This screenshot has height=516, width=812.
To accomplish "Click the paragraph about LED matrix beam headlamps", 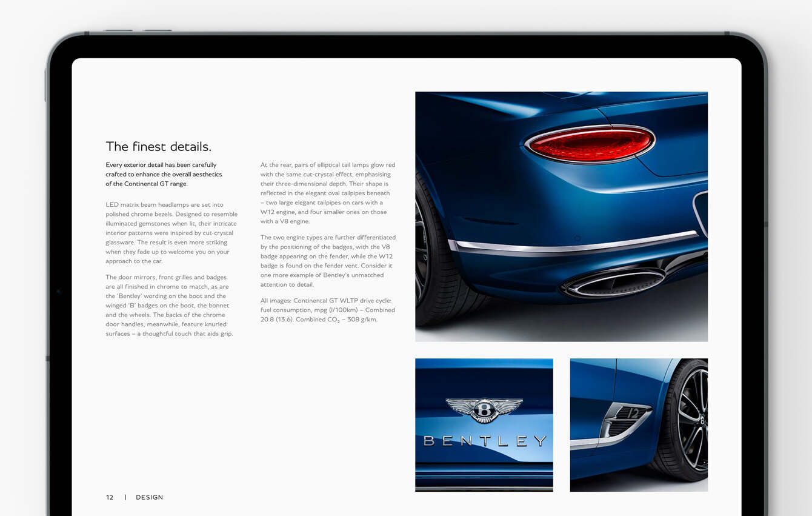I will click(171, 233).
